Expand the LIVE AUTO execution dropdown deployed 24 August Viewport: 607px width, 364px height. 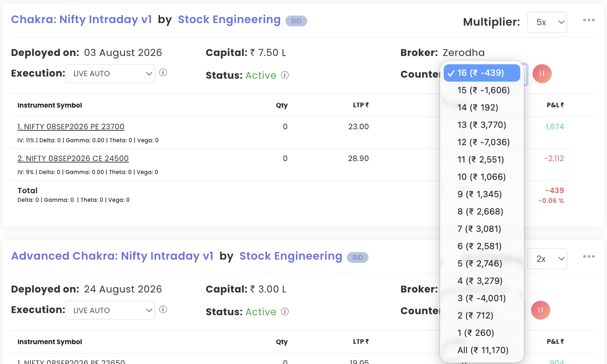(x=110, y=310)
